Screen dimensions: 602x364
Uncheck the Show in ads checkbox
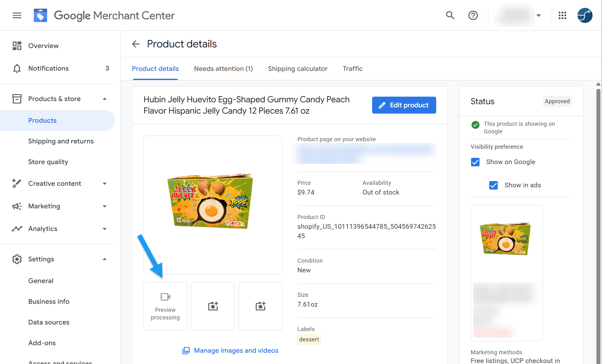[x=493, y=185]
